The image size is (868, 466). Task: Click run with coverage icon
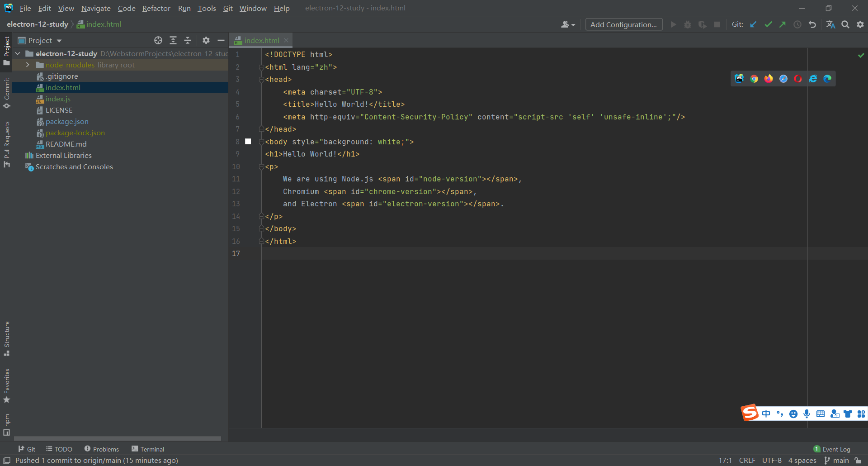(703, 24)
